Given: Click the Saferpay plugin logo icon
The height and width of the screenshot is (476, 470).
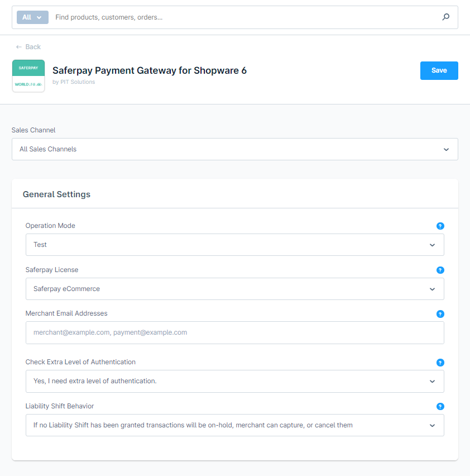Looking at the screenshot, I should (28, 76).
